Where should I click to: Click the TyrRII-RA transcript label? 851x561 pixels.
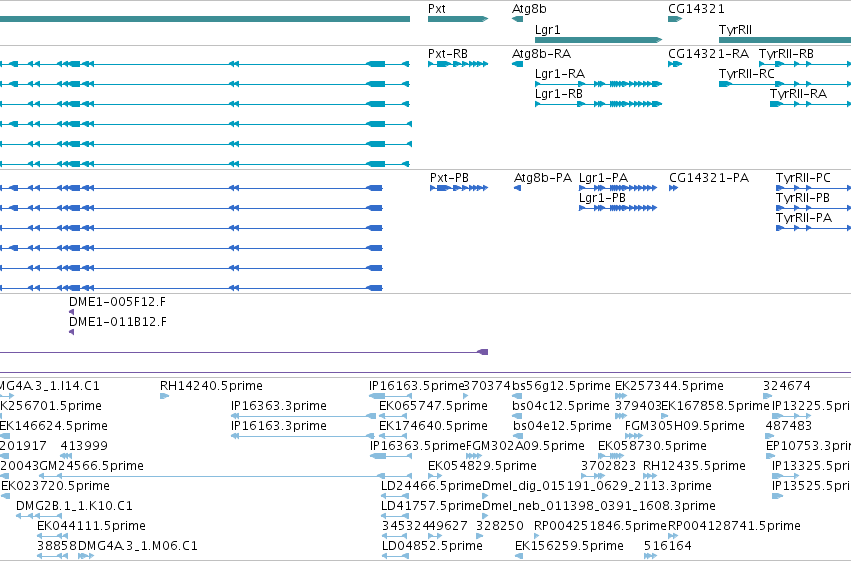click(x=798, y=94)
